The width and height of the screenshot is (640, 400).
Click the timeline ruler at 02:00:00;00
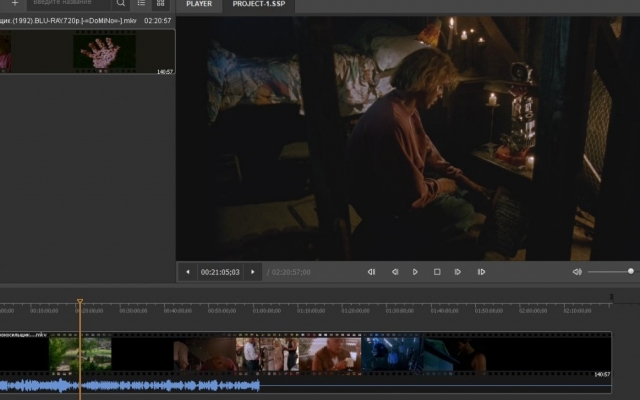point(533,311)
